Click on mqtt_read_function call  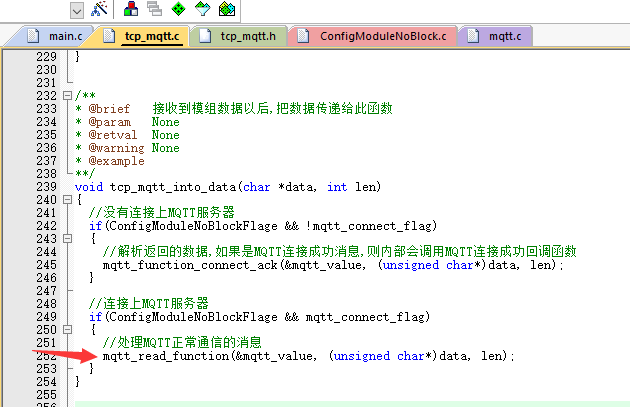(x=166, y=356)
